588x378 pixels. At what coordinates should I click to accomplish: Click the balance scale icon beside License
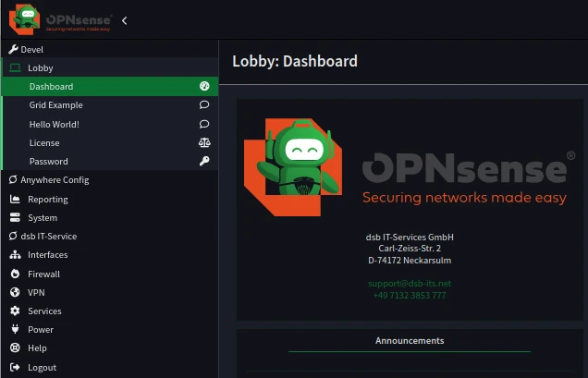point(204,142)
